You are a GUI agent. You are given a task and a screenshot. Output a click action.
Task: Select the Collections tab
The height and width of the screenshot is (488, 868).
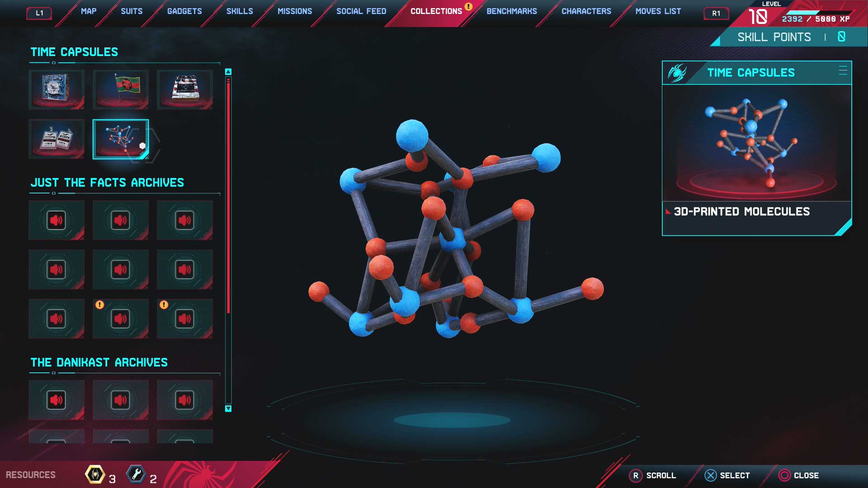coord(436,11)
